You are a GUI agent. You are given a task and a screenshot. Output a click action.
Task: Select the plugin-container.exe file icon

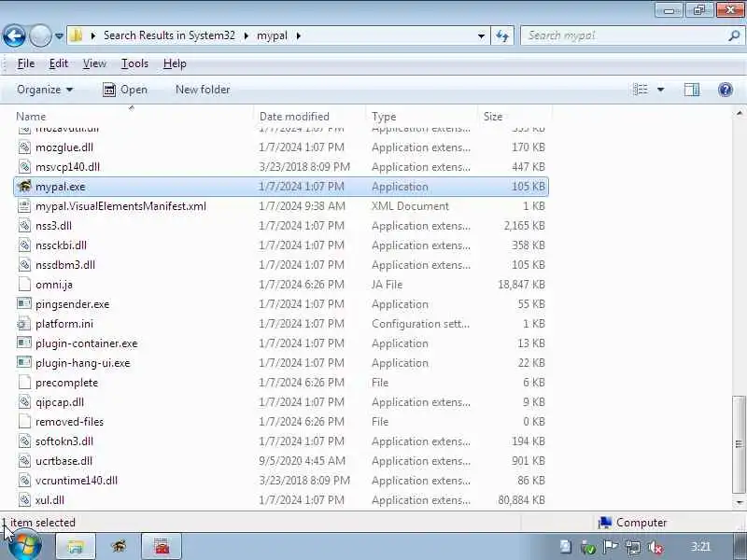(24, 343)
